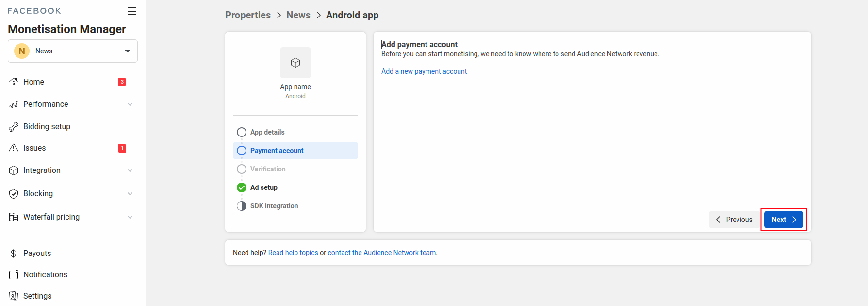
Task: Go to Properties in breadcrumb
Action: (247, 15)
